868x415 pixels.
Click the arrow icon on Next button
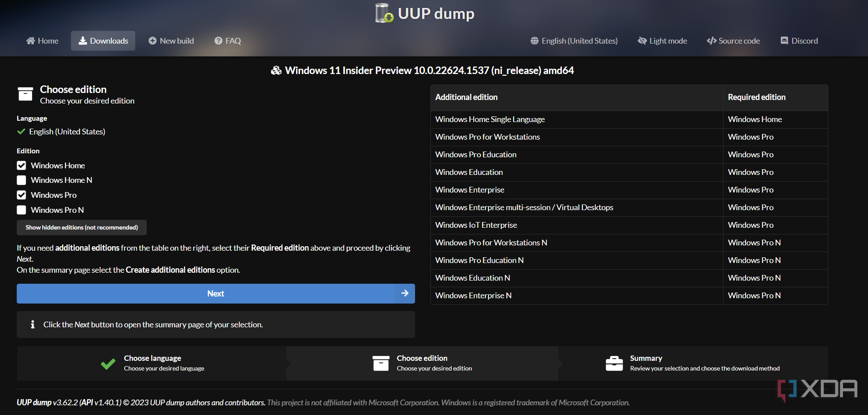[x=405, y=293]
